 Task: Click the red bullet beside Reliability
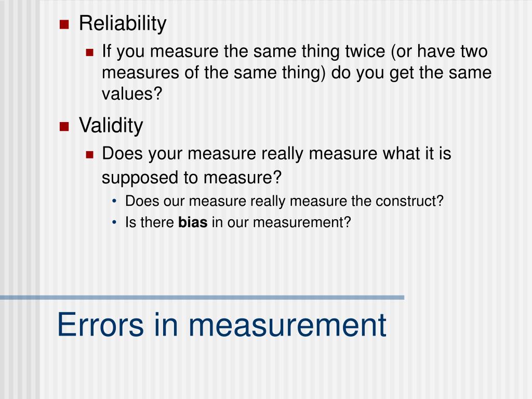pos(64,24)
